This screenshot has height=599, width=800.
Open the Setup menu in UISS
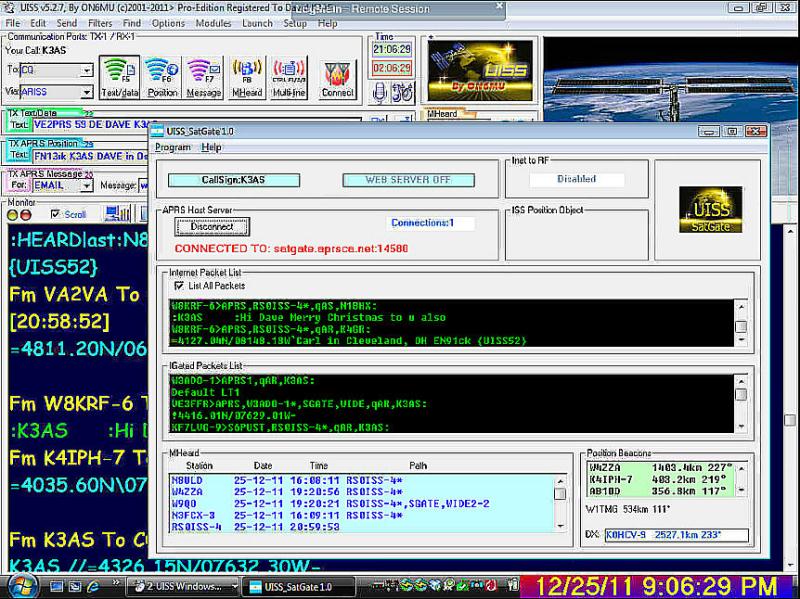pyautogui.click(x=295, y=23)
